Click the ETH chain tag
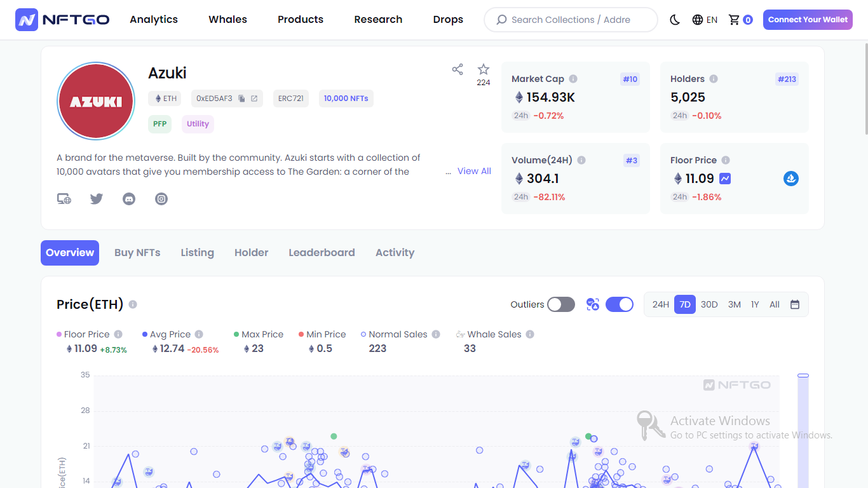The image size is (868, 488). point(165,98)
